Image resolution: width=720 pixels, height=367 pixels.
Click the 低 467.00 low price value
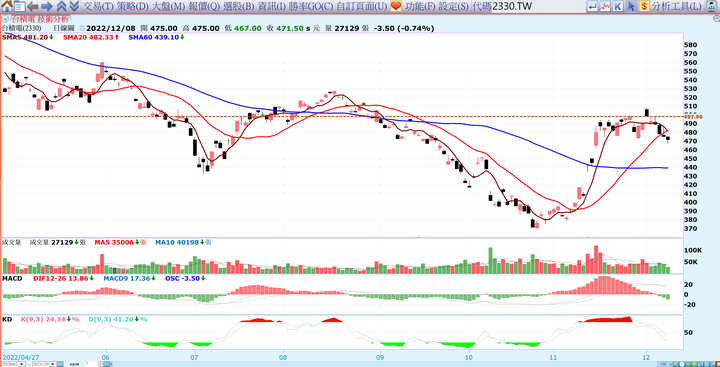(x=243, y=28)
